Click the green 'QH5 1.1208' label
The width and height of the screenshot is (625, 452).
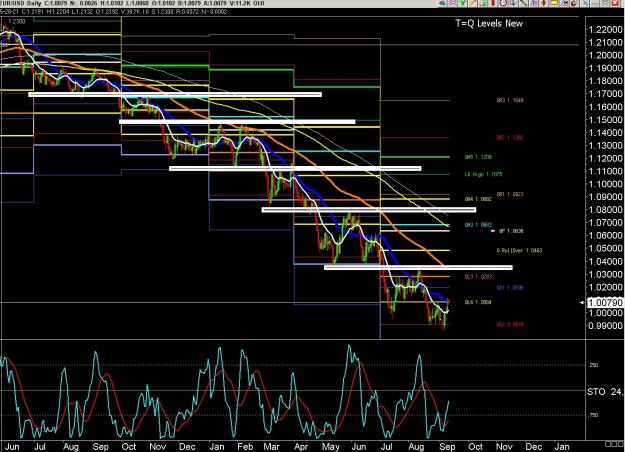pos(478,157)
